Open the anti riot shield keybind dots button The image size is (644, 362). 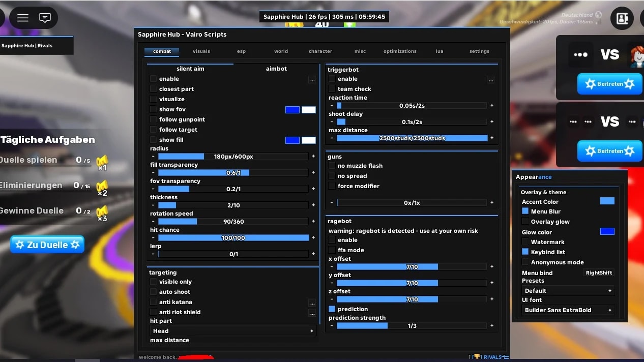click(312, 313)
